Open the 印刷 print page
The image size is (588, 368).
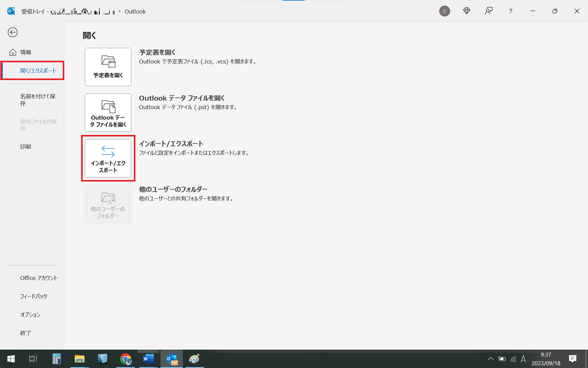(26, 147)
